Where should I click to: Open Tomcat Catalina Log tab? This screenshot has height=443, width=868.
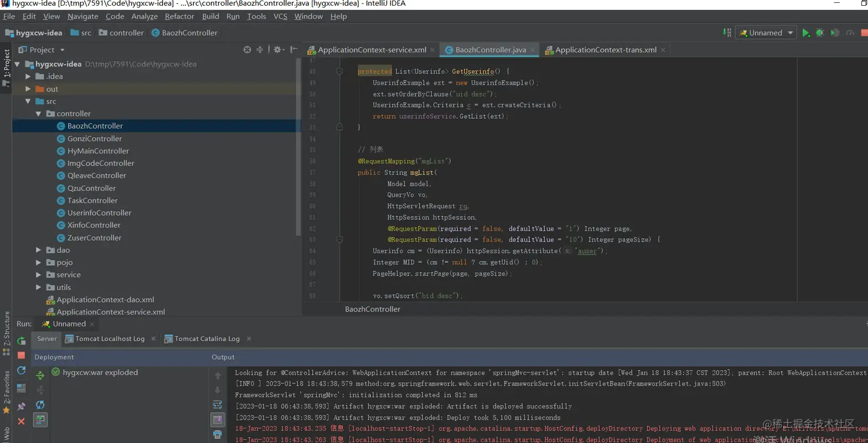[x=207, y=339]
